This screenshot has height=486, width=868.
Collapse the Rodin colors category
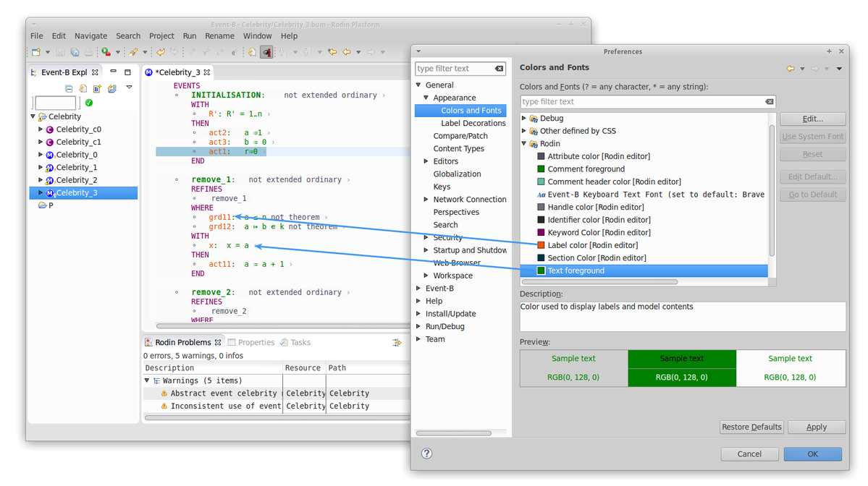click(523, 144)
